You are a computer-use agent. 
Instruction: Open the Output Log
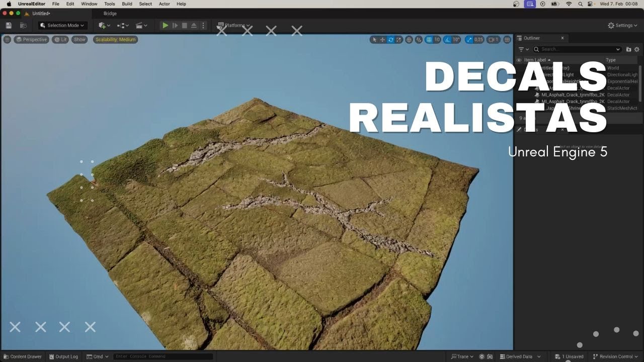63,356
